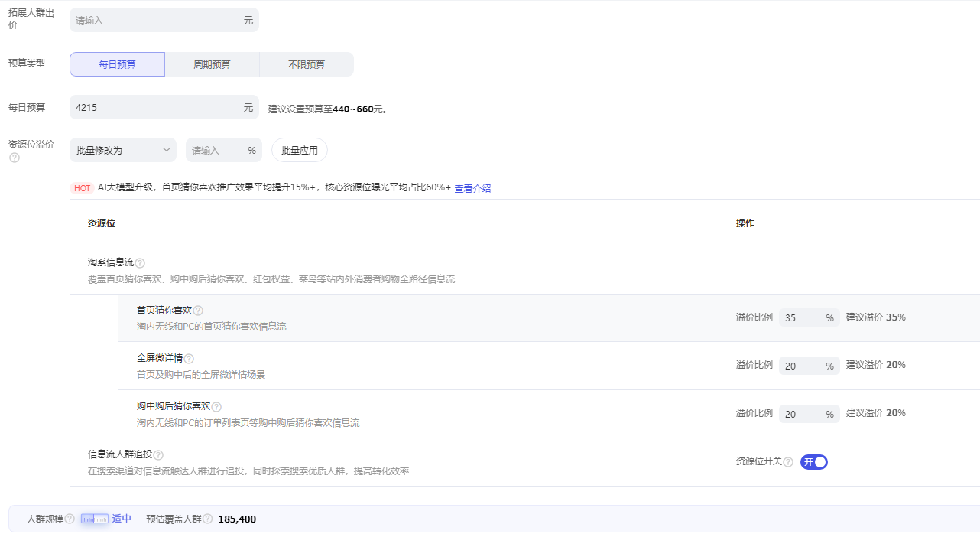Select 周期预算 budget type
The width and height of the screenshot is (980, 534).
(212, 64)
